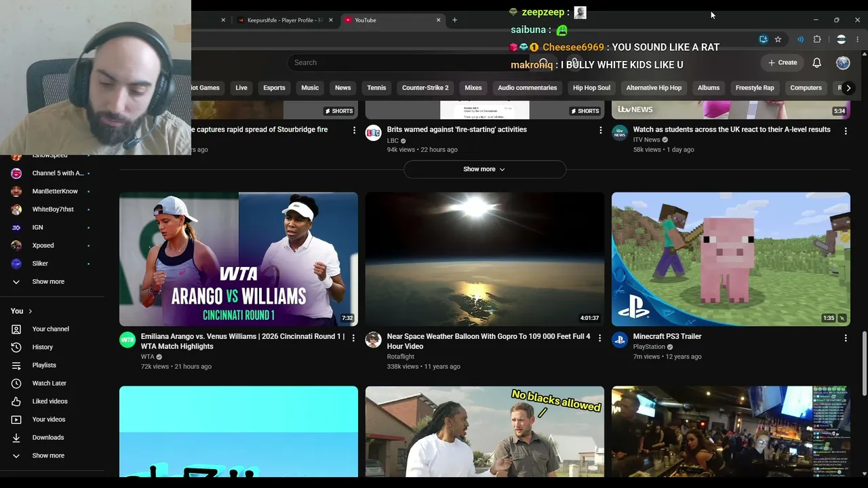Open the browser extensions puzzle icon

816,39
